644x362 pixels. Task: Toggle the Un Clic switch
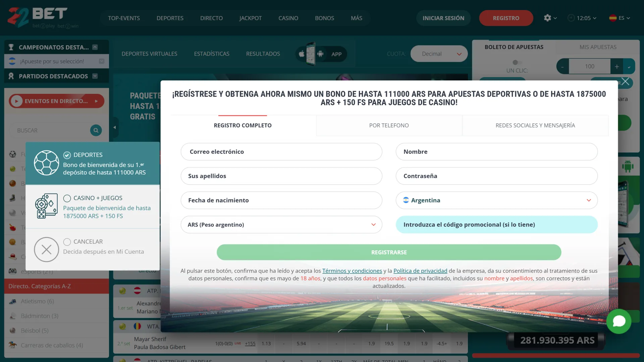click(517, 62)
